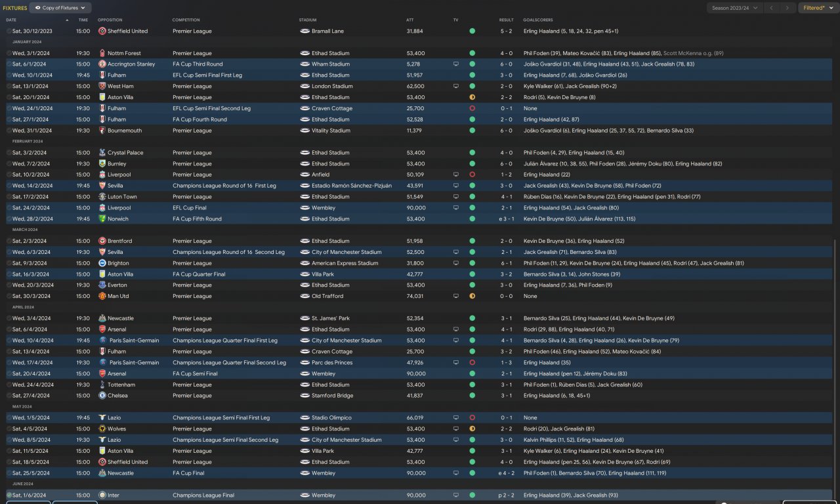Go to the next season with right arrow
Viewport: 840px width, 504px height.
788,8
